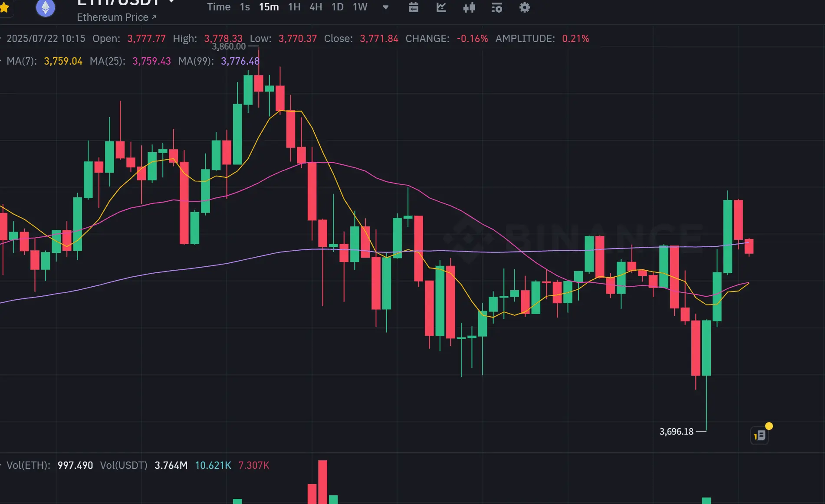Click the volume average 10.621K
Screen dimensions: 825x504
point(213,465)
